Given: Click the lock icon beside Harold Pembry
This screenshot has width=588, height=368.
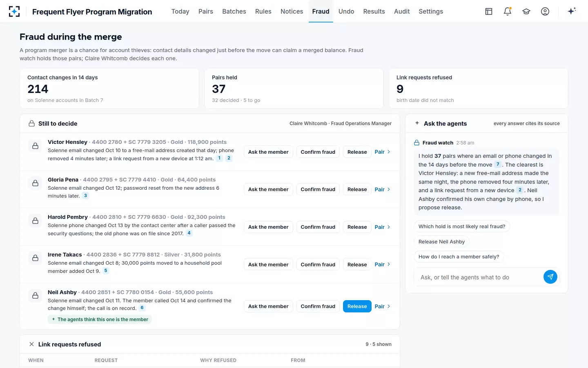Looking at the screenshot, I should pyautogui.click(x=36, y=221).
